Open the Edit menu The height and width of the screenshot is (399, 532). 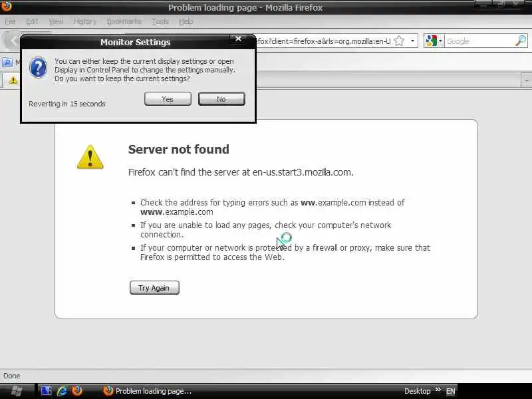[x=31, y=21]
